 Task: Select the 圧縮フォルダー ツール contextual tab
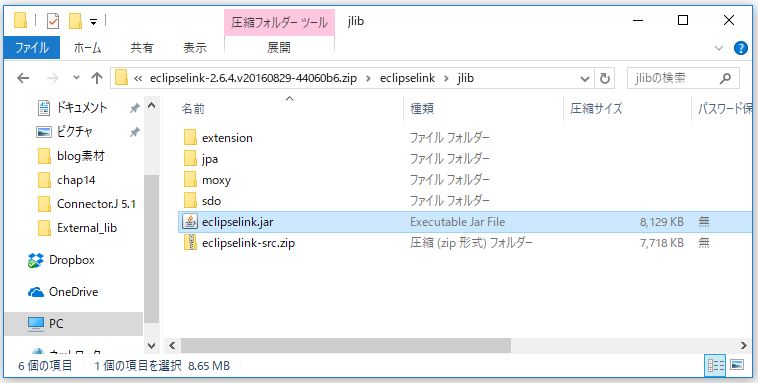coord(279,23)
